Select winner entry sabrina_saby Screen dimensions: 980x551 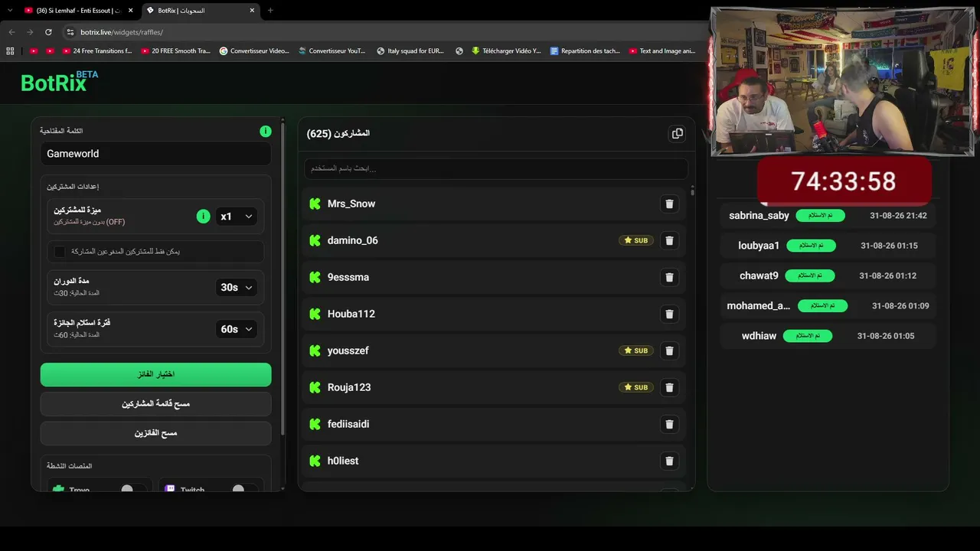click(x=828, y=216)
